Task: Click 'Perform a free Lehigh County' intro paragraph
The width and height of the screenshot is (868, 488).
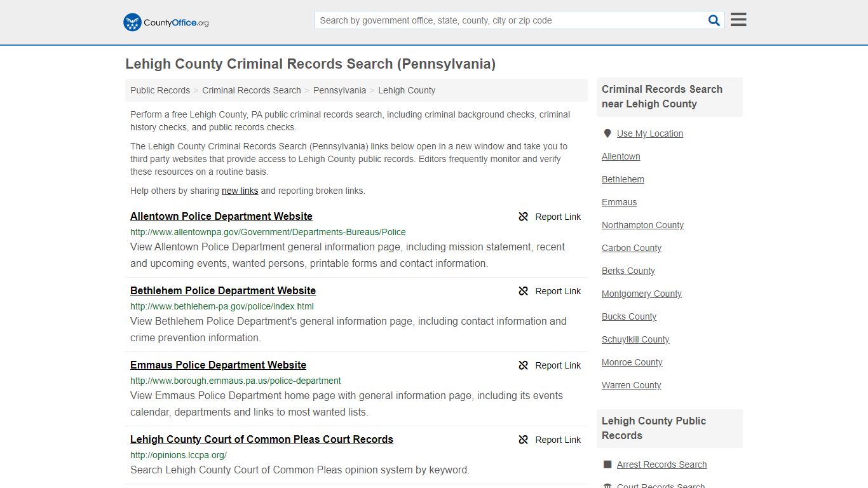Action: click(x=350, y=121)
